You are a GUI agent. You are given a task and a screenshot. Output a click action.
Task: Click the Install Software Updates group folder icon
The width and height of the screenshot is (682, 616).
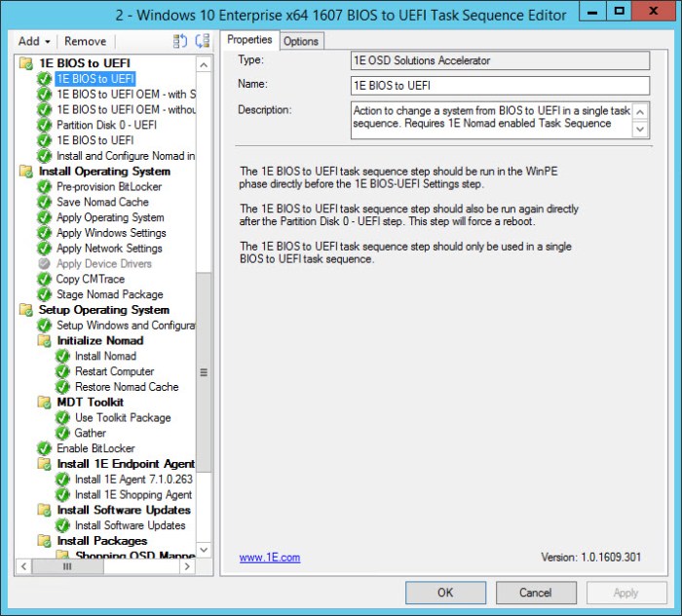(45, 511)
